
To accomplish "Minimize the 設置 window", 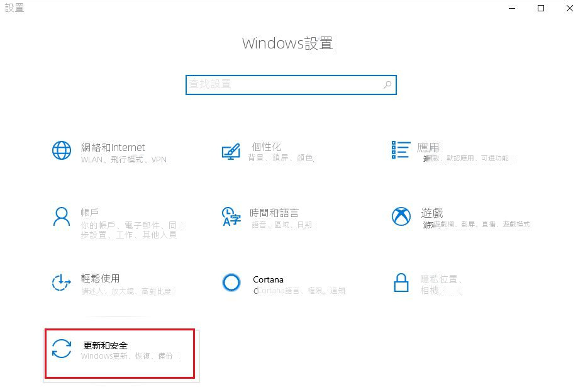I will pos(512,8).
